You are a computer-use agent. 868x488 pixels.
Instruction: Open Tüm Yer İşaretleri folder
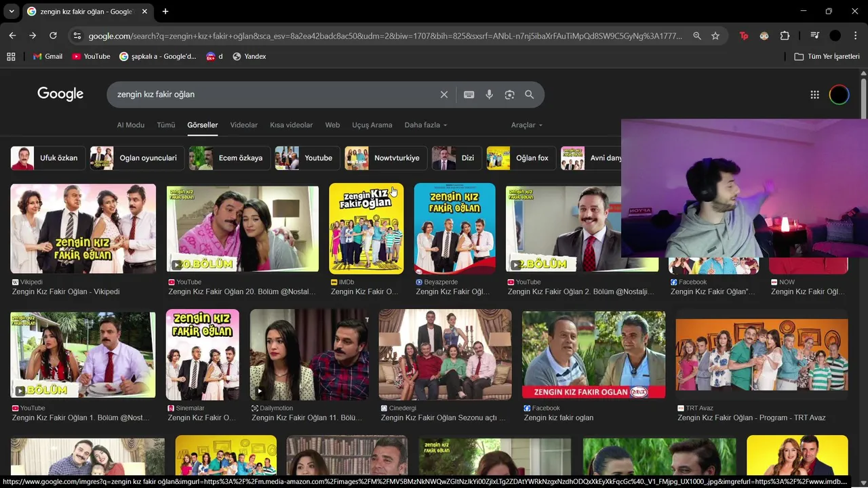pos(827,56)
